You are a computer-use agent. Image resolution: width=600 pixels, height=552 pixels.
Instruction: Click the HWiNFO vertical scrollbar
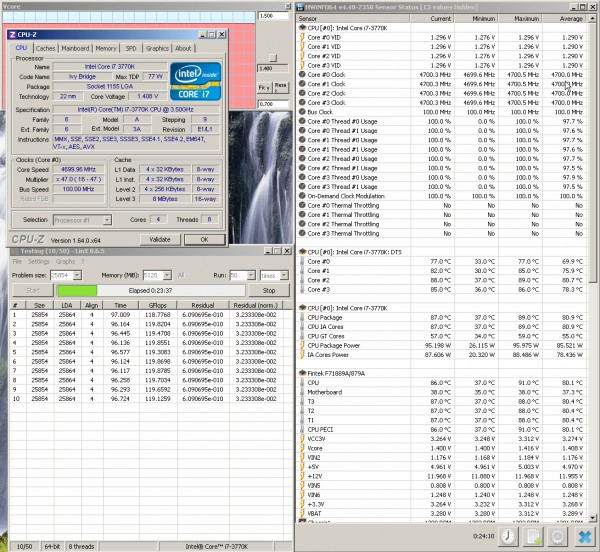(x=592, y=153)
